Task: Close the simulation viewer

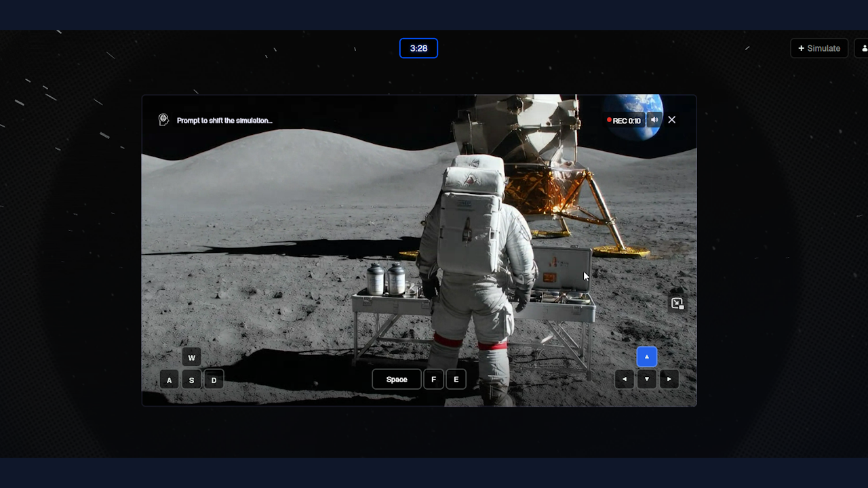Action: [672, 120]
